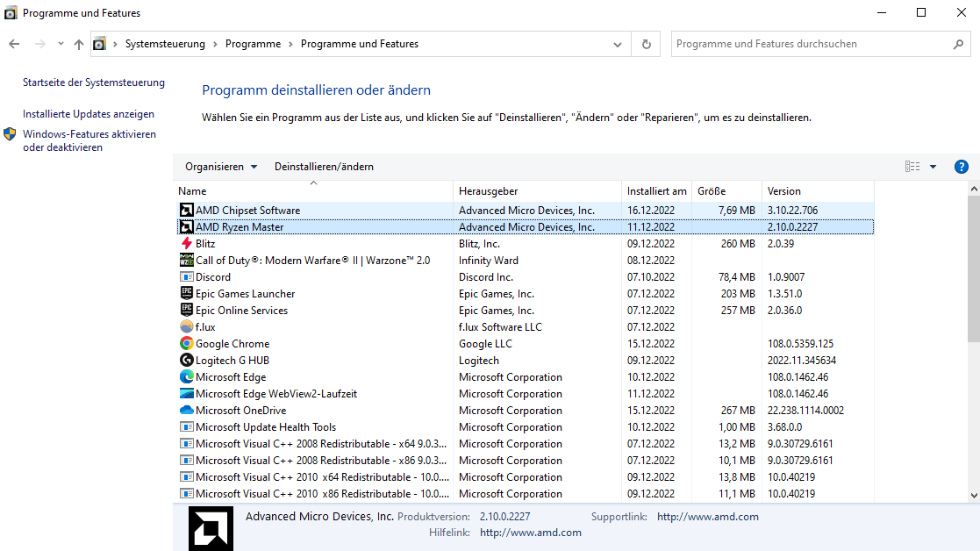The image size is (980, 551).
Task: Click the Programme breadcrumb in address bar
Action: tap(253, 44)
